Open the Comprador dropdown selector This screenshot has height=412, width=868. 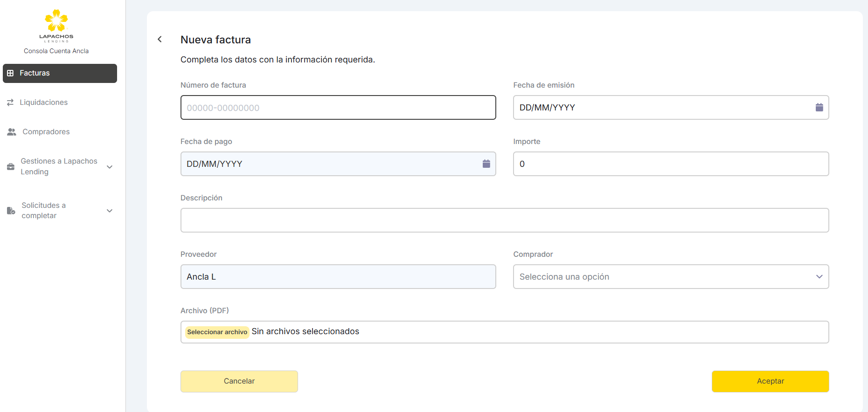[671, 277]
